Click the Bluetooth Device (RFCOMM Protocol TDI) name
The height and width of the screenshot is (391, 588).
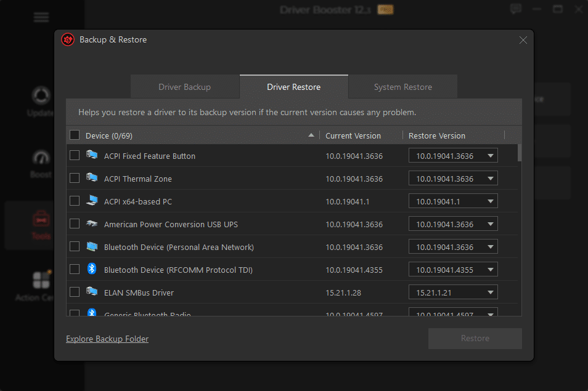point(178,270)
